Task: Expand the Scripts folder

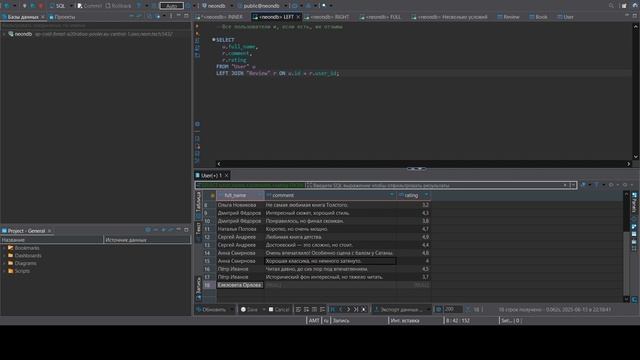Action: pyautogui.click(x=4, y=271)
